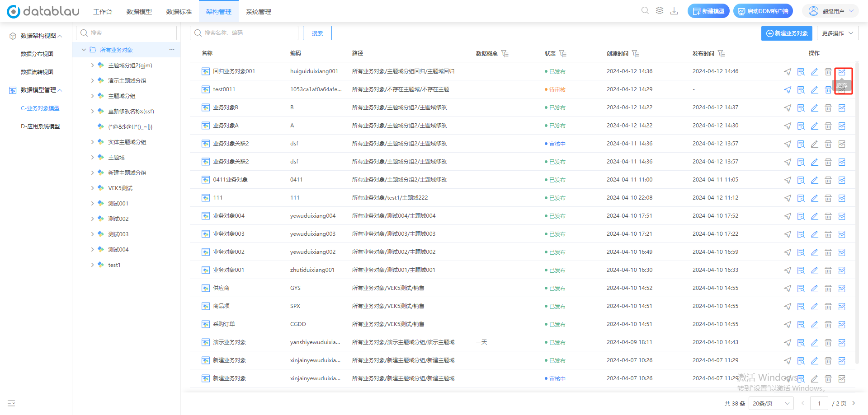Open C-业务对象模型 in the sidebar
Viewport: 868px width, 415px height.
pyautogui.click(x=40, y=108)
